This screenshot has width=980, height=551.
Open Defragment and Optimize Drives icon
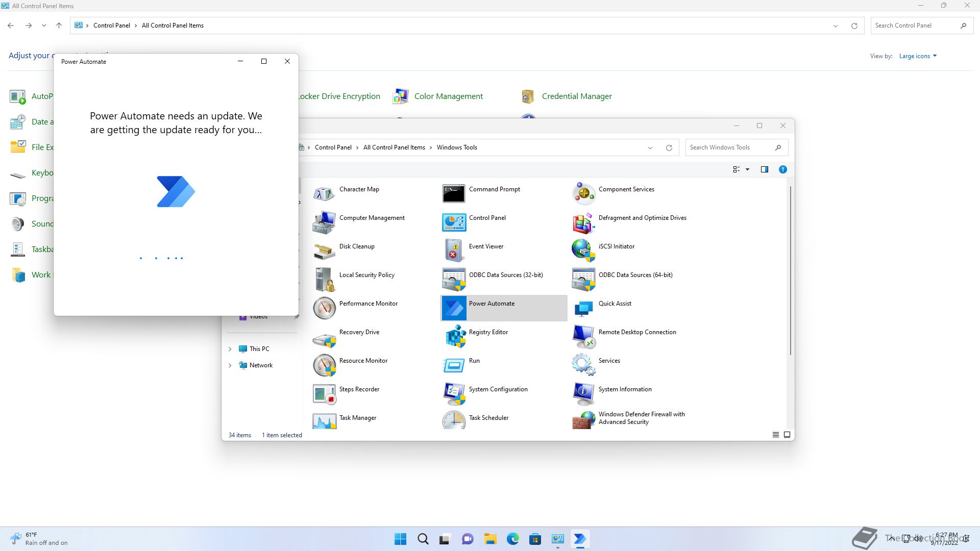click(583, 222)
